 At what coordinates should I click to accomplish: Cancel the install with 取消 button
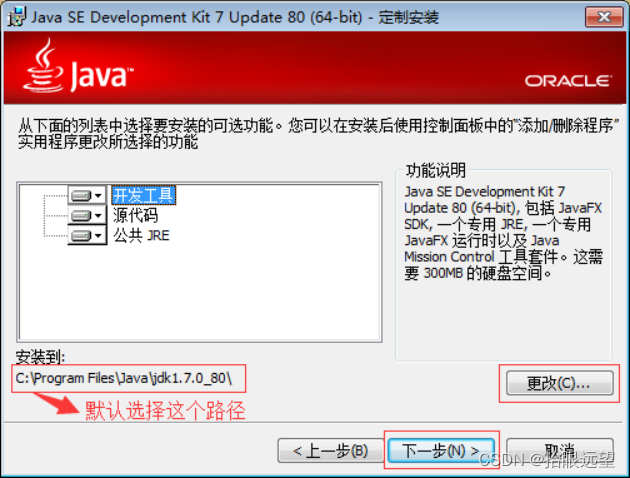(x=559, y=451)
